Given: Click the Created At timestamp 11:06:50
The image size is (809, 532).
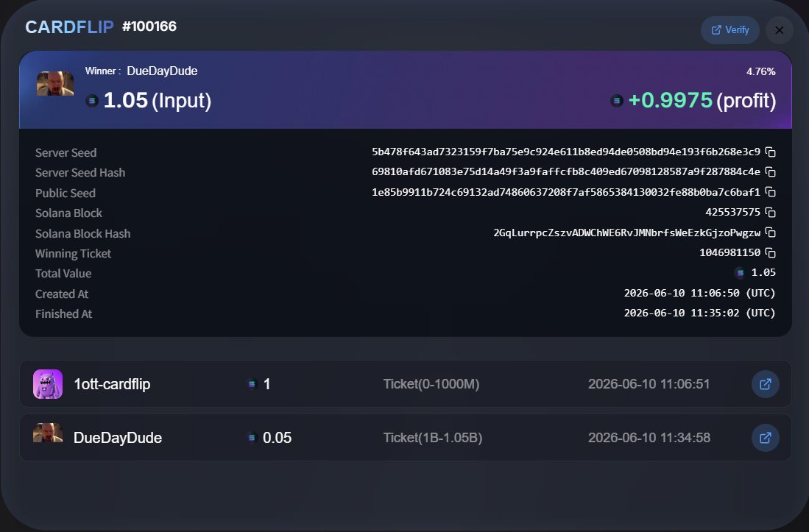Looking at the screenshot, I should 699,293.
